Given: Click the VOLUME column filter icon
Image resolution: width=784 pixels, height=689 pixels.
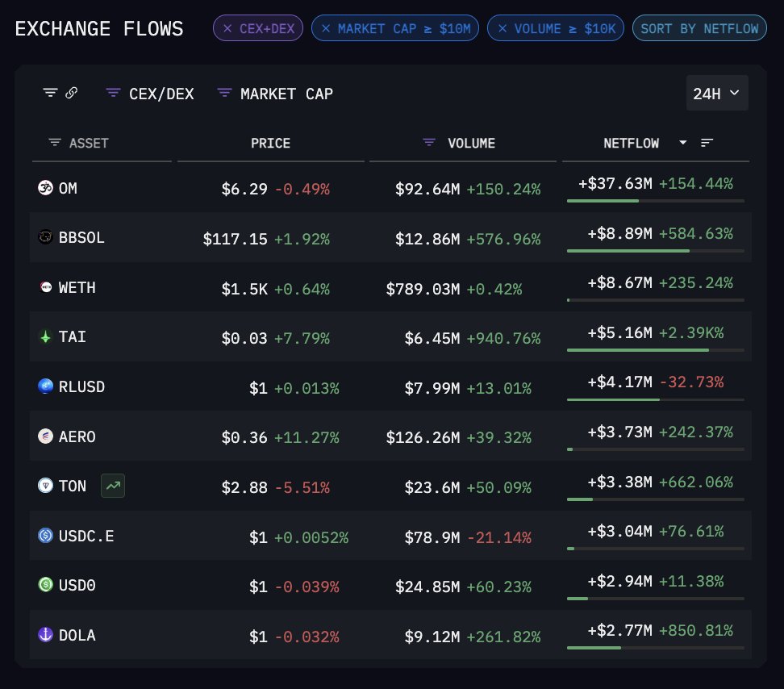Looking at the screenshot, I should (x=427, y=142).
